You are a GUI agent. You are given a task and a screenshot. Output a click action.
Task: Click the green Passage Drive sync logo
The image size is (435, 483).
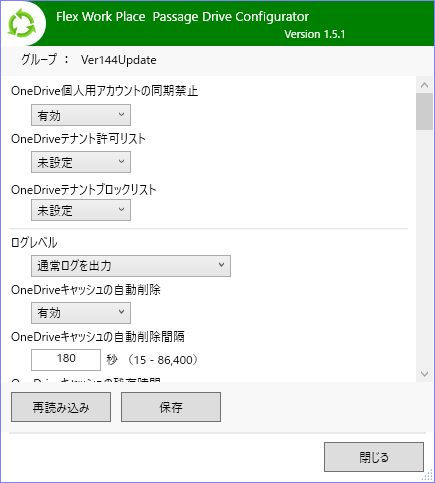[22, 24]
